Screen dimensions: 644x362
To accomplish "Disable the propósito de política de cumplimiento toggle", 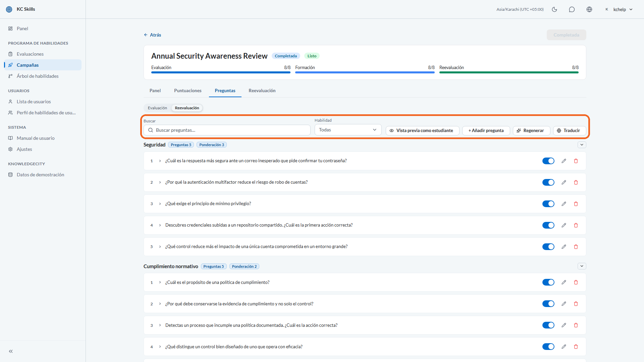I will click(548, 282).
